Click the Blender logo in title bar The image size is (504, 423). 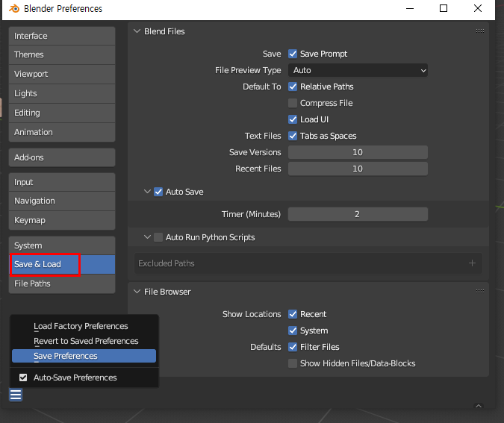14,9
